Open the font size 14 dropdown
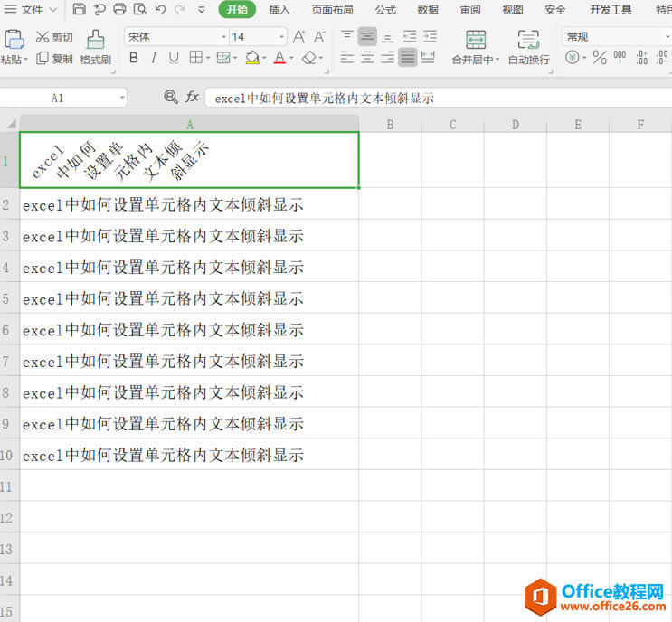The image size is (672, 622). click(x=281, y=37)
